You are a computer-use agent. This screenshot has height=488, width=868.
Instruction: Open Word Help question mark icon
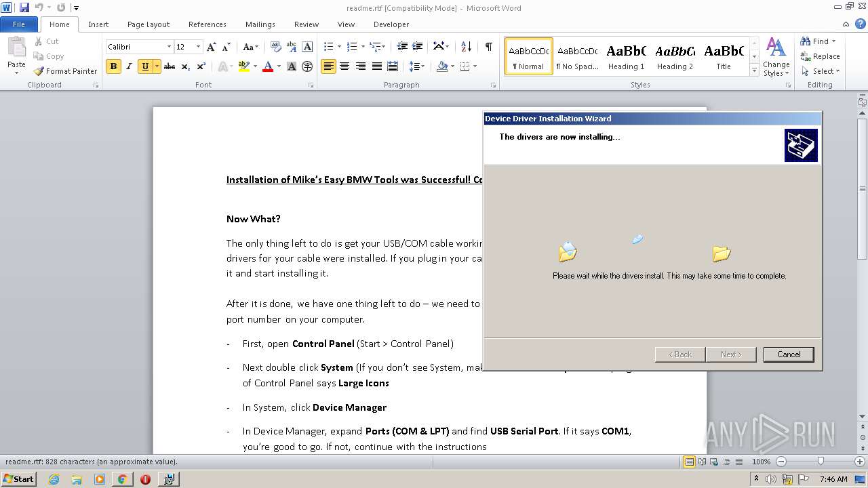coord(861,24)
